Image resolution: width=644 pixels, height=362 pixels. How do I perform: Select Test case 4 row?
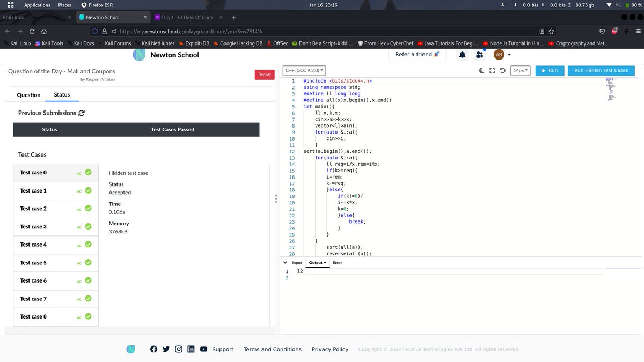pos(56,245)
